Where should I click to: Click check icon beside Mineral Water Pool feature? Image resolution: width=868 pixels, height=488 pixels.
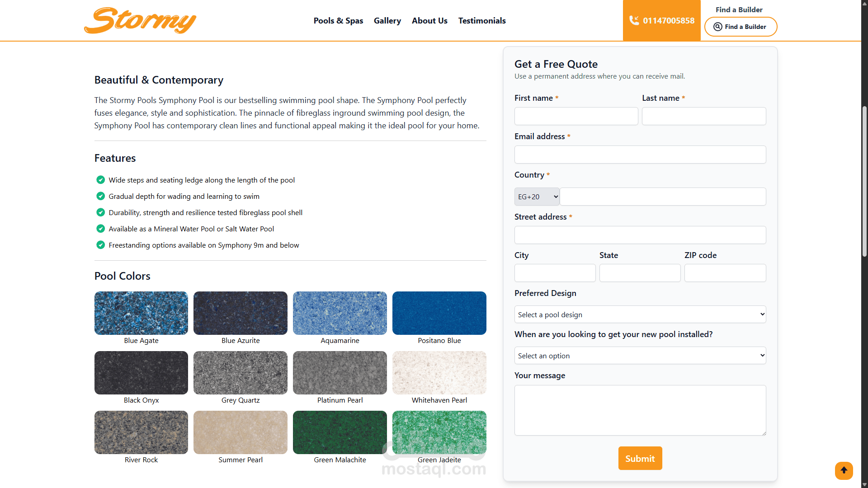[x=101, y=229]
